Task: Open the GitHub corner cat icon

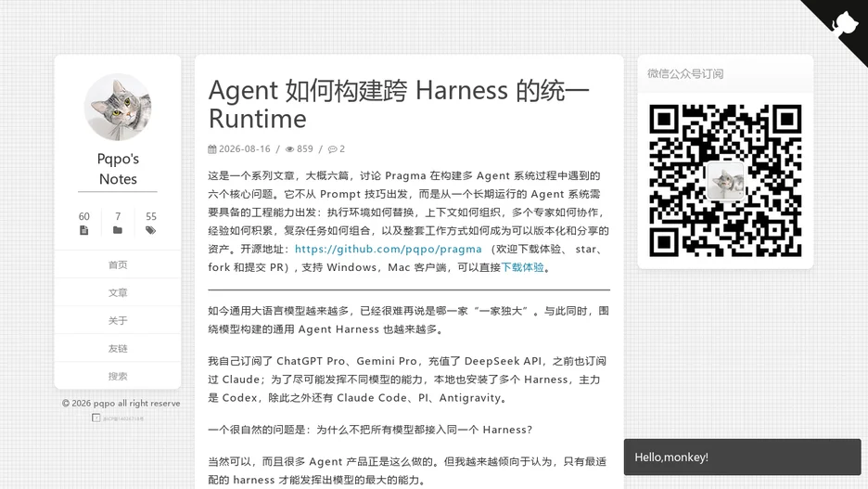Action: click(x=845, y=24)
